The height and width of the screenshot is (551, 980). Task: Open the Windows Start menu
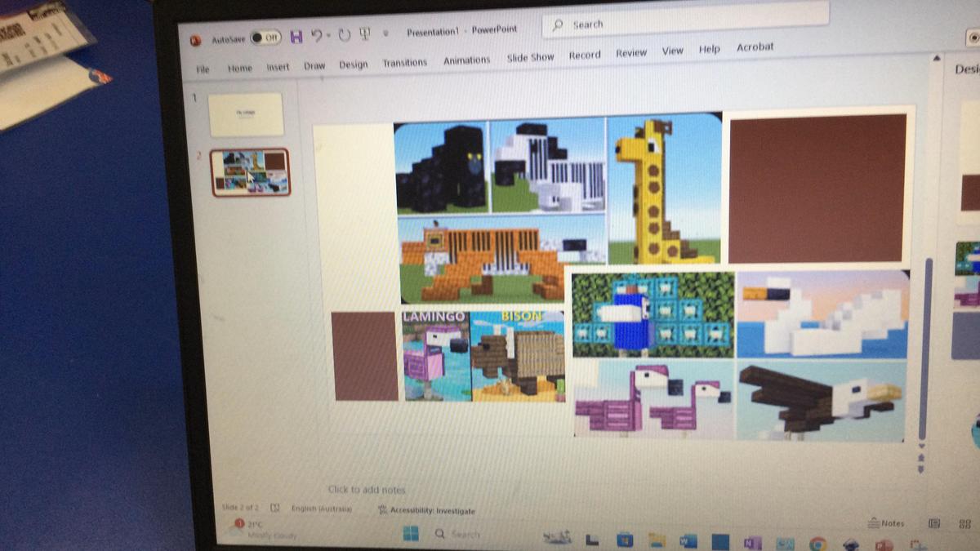(x=411, y=533)
